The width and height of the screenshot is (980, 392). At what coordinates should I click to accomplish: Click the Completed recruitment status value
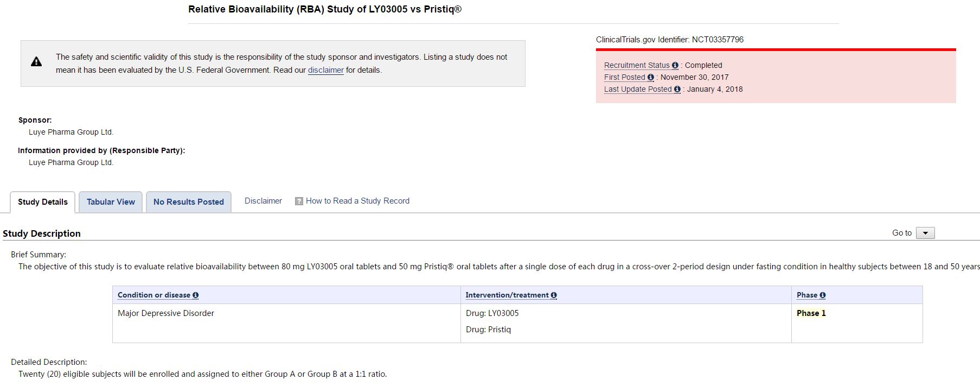point(703,65)
